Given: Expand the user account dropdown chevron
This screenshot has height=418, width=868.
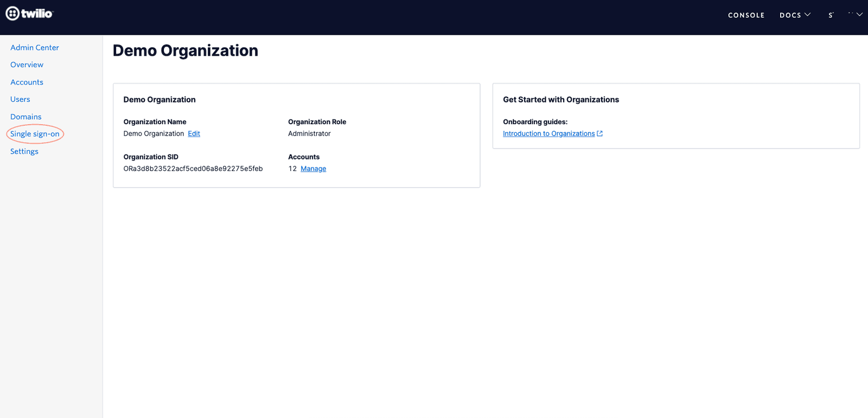Looking at the screenshot, I should coord(859,15).
